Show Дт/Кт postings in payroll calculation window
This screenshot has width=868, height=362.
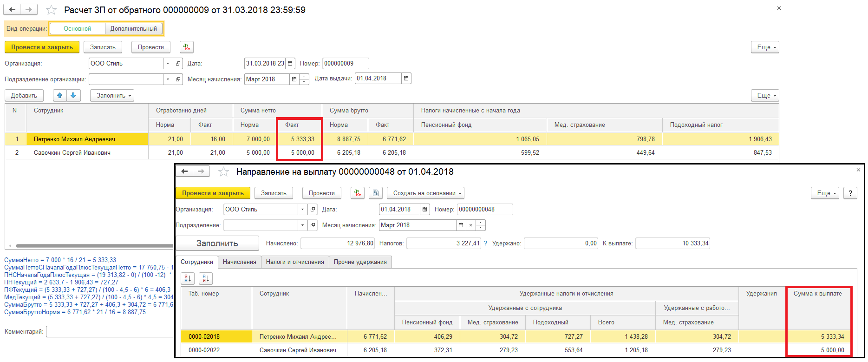(x=187, y=47)
